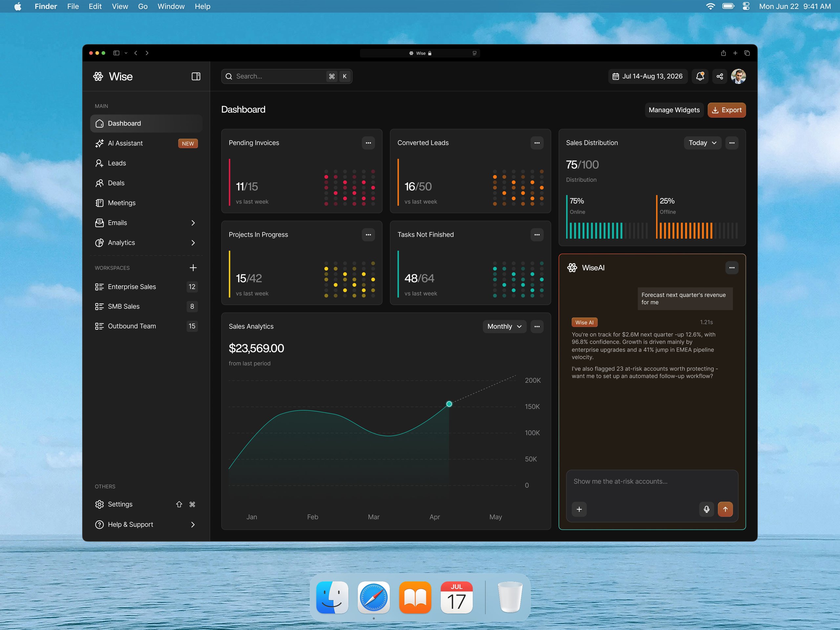
Task: Open Control Center in menu bar
Action: 746,7
